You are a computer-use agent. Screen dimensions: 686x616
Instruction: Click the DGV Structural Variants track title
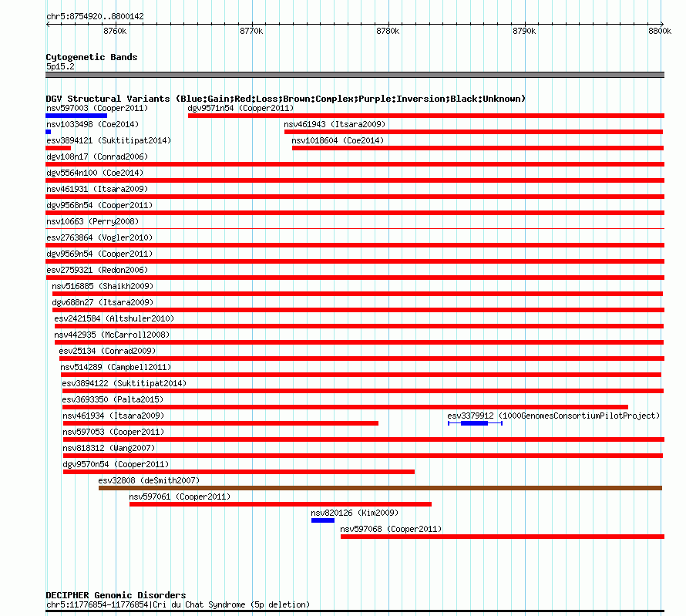click(285, 99)
